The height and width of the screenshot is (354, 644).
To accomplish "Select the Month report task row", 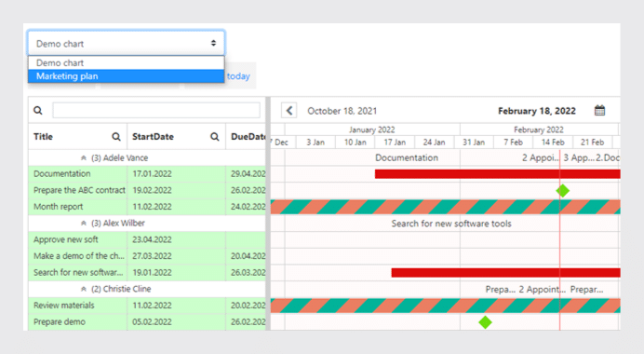I will (147, 207).
